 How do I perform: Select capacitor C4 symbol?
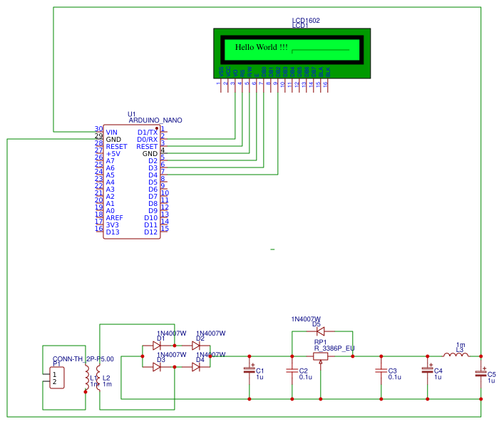(428, 371)
